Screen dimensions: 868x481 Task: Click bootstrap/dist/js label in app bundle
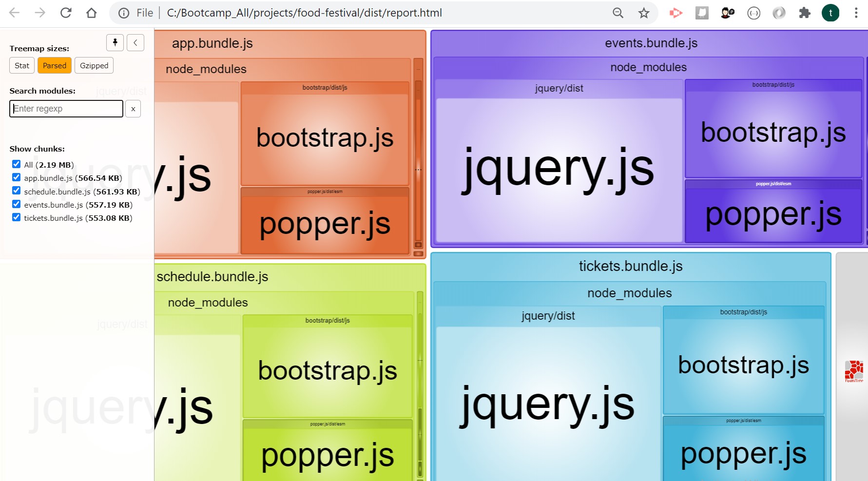[325, 88]
